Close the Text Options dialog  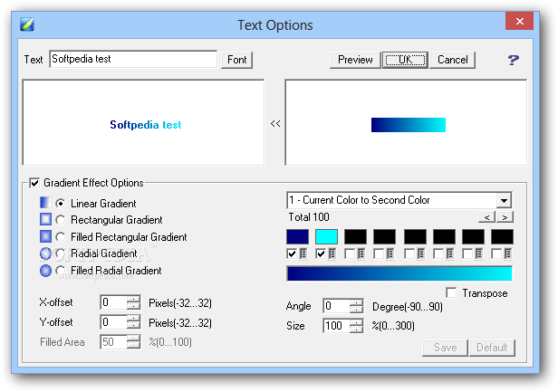(x=519, y=22)
